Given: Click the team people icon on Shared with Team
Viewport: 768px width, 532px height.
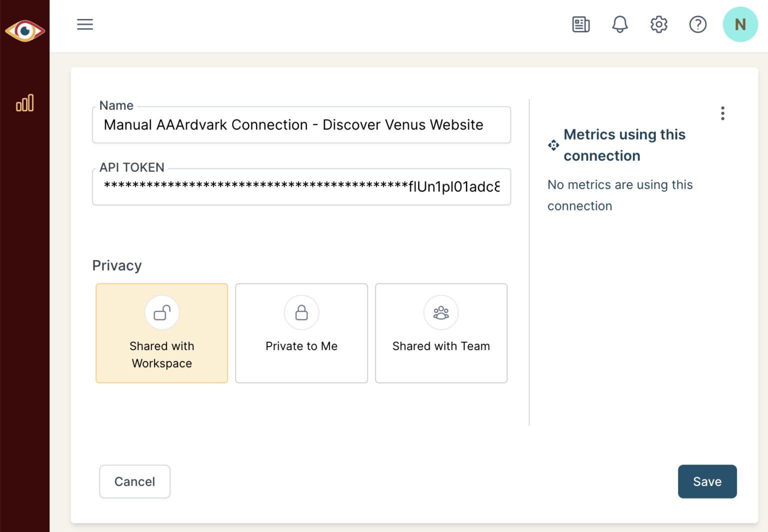Looking at the screenshot, I should pos(441,312).
